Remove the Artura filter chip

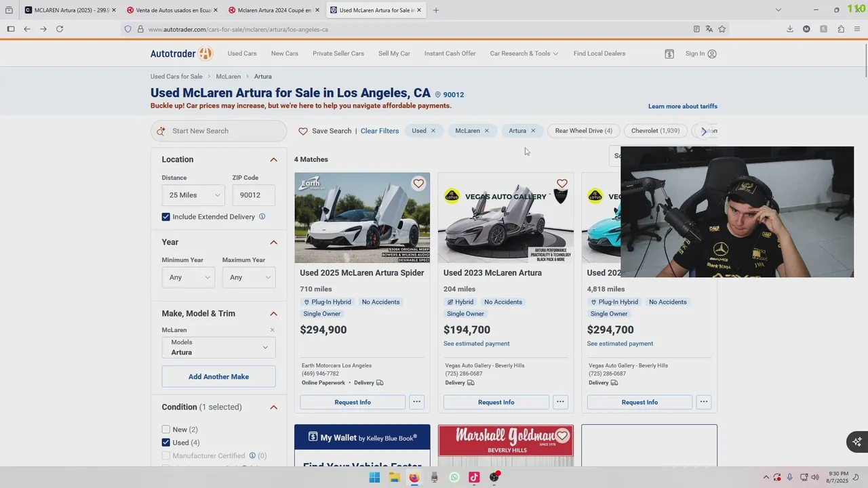[533, 131]
